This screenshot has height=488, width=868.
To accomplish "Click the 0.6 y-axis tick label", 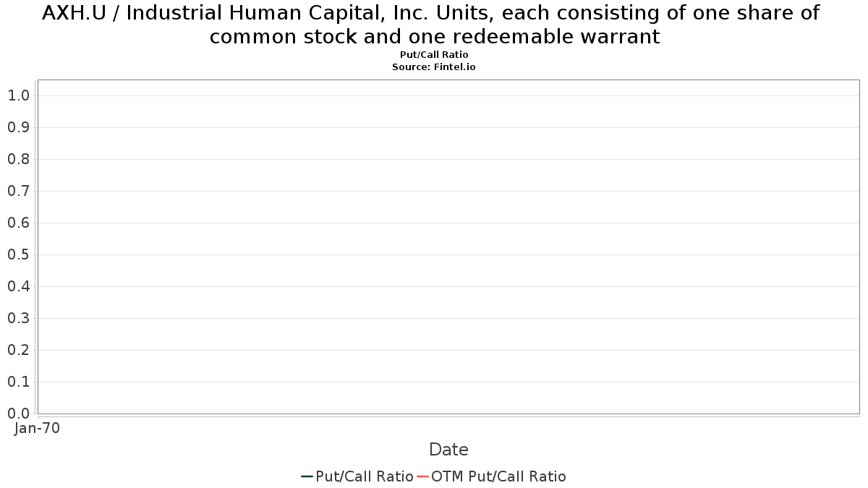I will 18,223.
